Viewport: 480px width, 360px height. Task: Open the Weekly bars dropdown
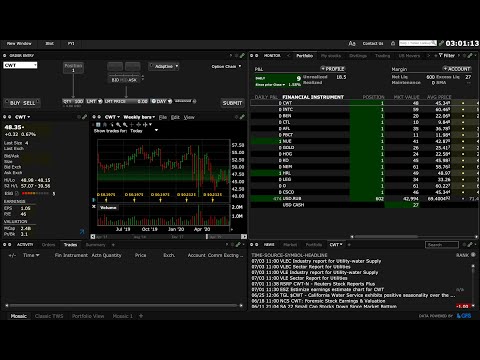click(139, 117)
